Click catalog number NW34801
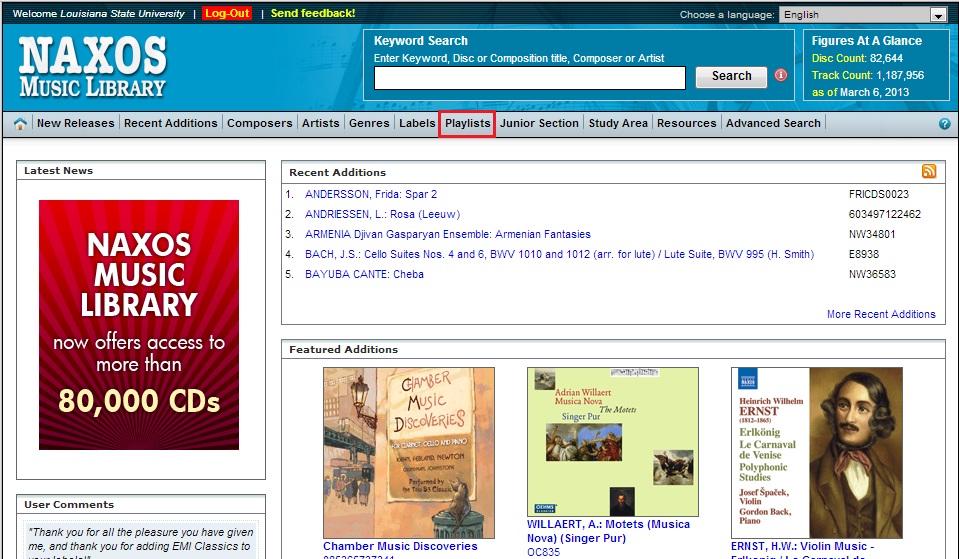 pos(872,234)
